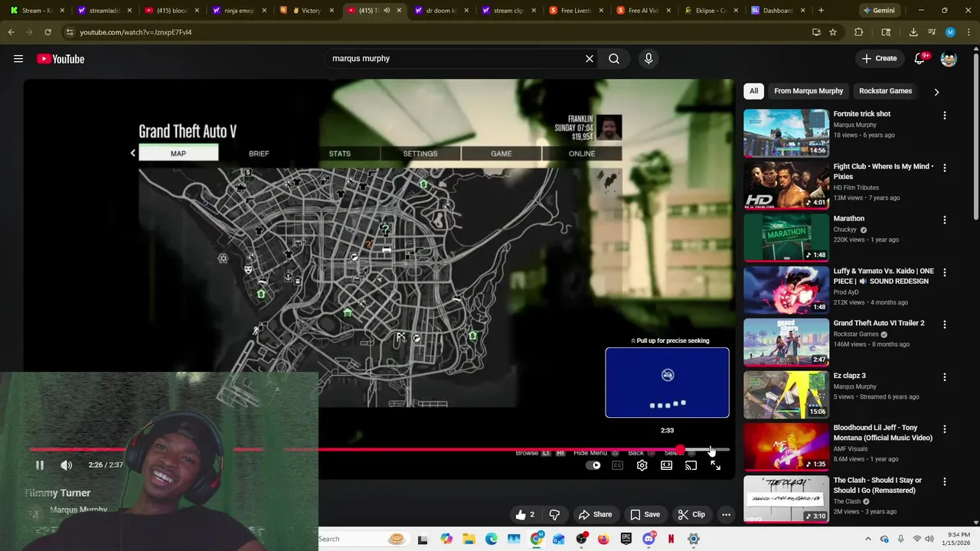Start voice search with the microphone icon
The width and height of the screenshot is (980, 551).
[648, 59]
